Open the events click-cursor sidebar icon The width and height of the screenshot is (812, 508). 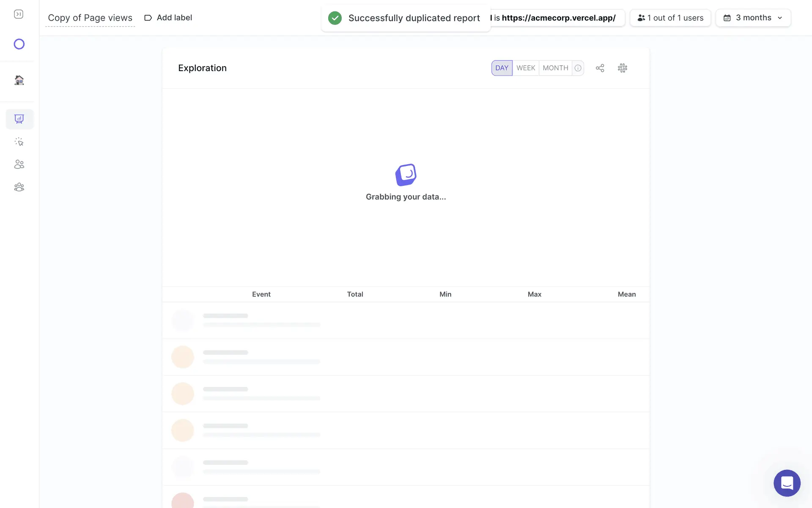point(19,142)
